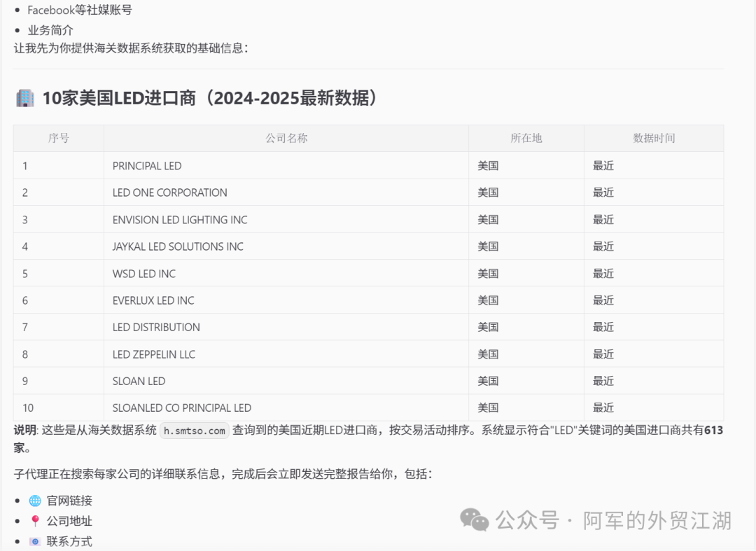Select the 数据时间 column header
Viewport: 756px width, 551px height.
point(654,139)
